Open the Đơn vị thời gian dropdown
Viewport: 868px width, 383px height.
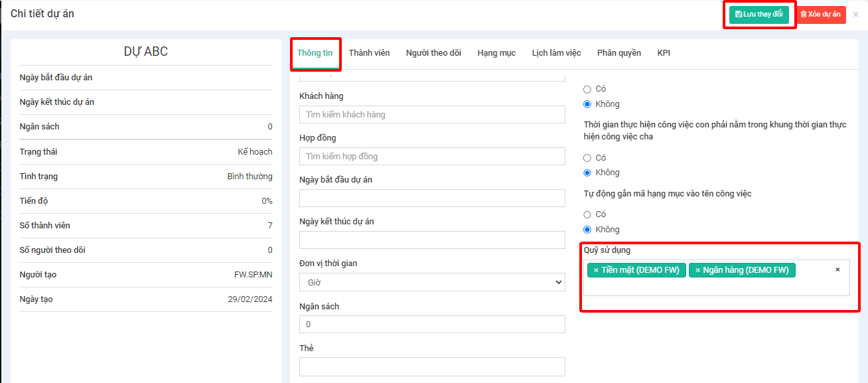click(x=432, y=283)
